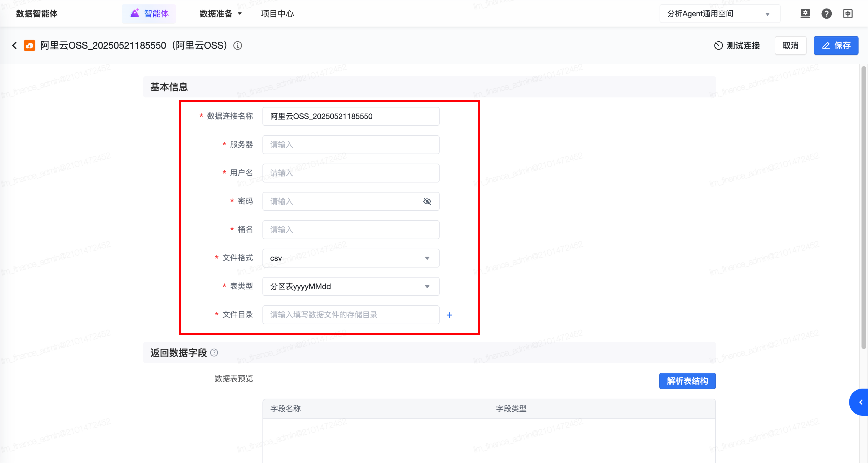Focus the 桶名 input field
Screen dimensions: 868x463
pyautogui.click(x=351, y=229)
